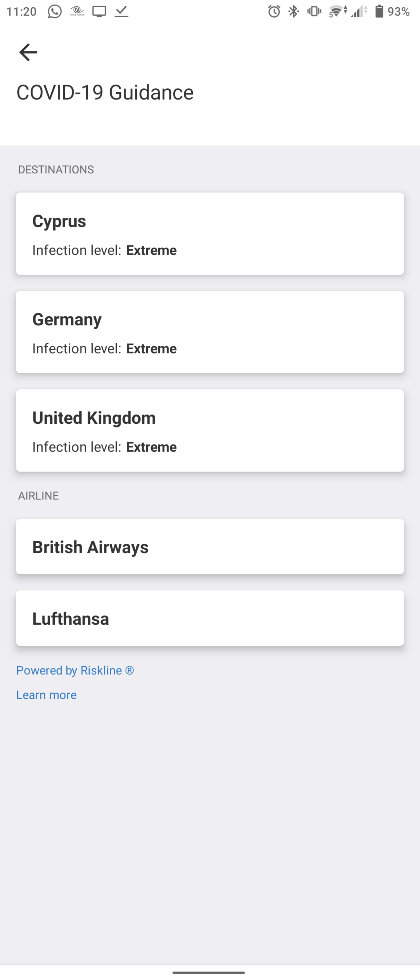Viewport: 420px width, 980px height.
Task: Open British Airways airline guidance
Action: click(210, 546)
